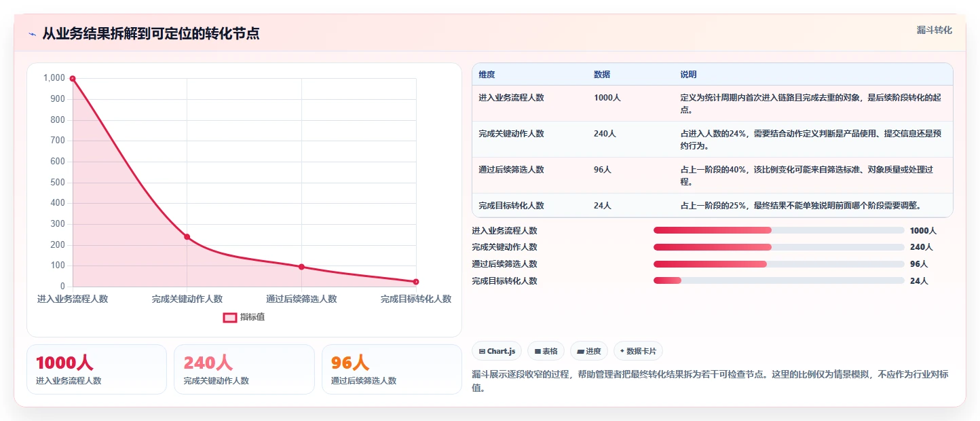The image size is (980, 421).
Task: Click the 24人 label beside the progress bar
Action: 919,280
